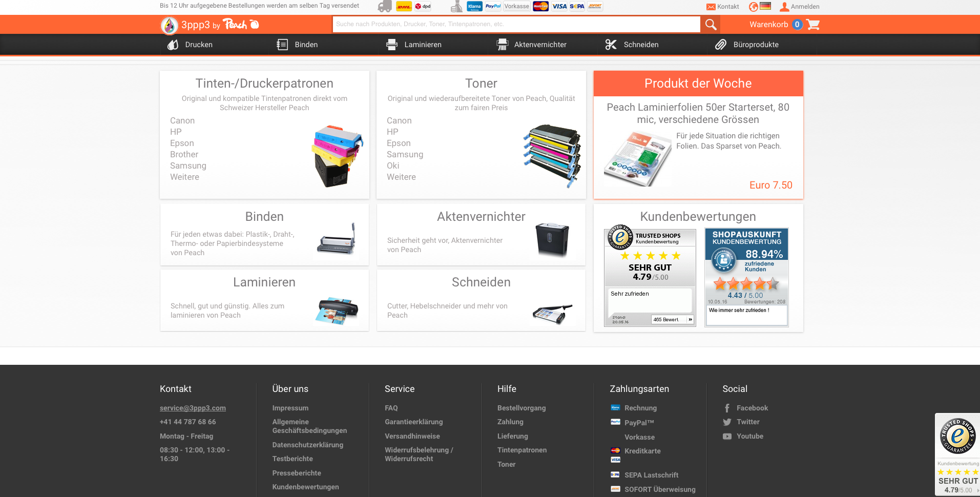Click the laminating pouches product image
The height and width of the screenshot is (497, 980).
638,158
